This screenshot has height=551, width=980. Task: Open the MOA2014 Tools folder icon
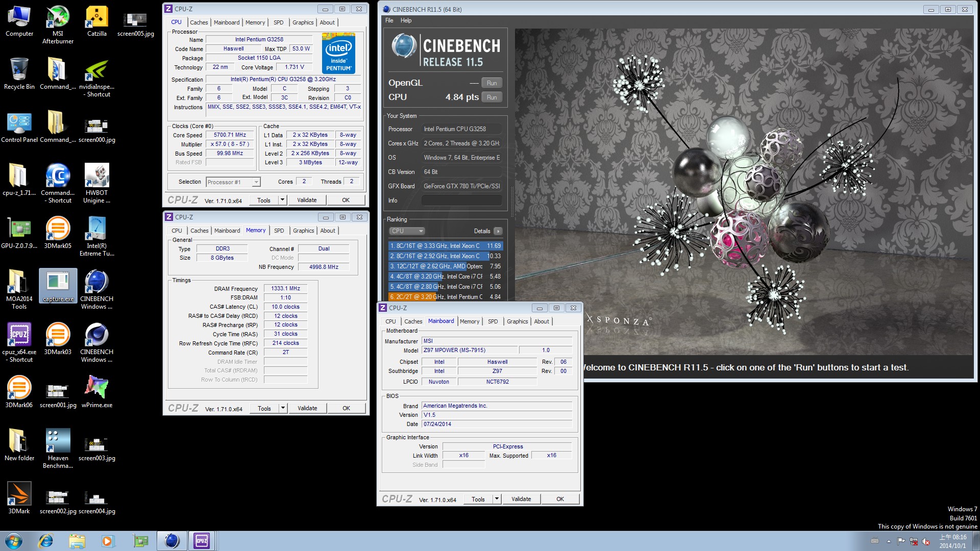point(19,290)
